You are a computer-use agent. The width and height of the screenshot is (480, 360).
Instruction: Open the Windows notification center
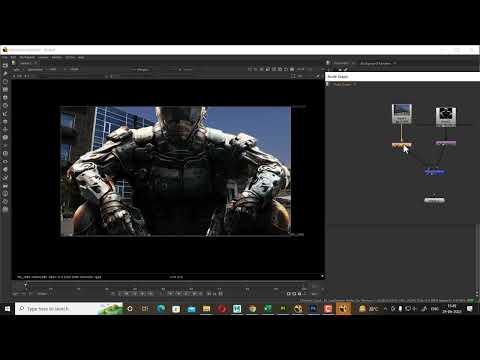coord(470,309)
